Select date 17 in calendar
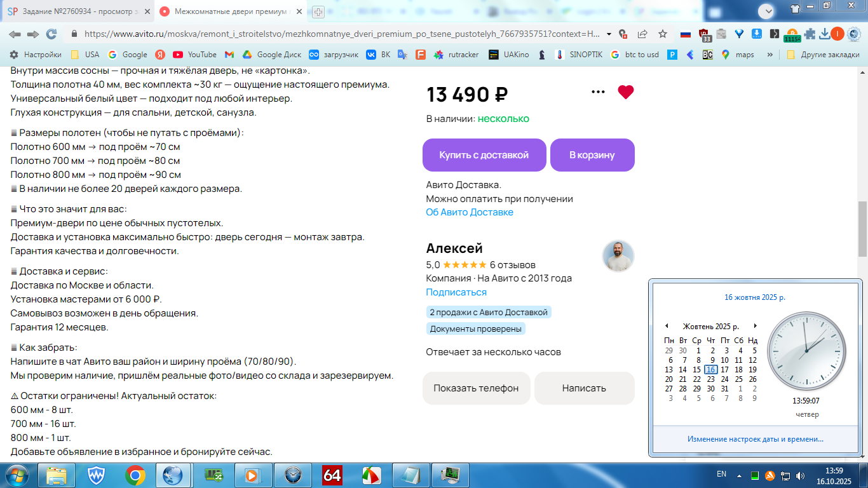 click(x=724, y=369)
